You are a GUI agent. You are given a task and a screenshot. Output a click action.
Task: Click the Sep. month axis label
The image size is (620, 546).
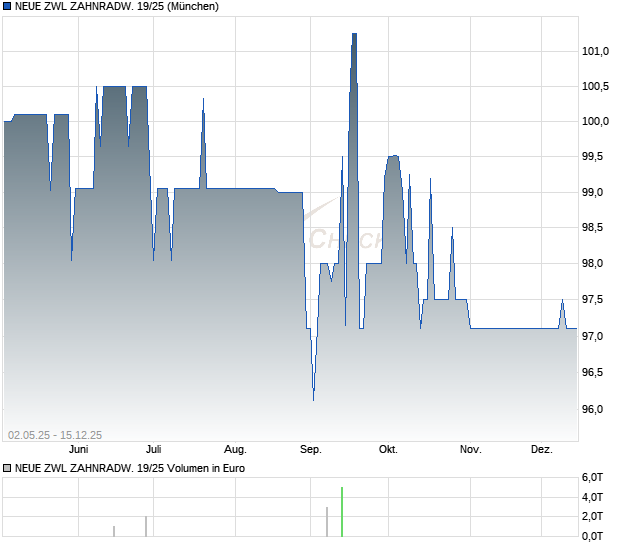311,450
